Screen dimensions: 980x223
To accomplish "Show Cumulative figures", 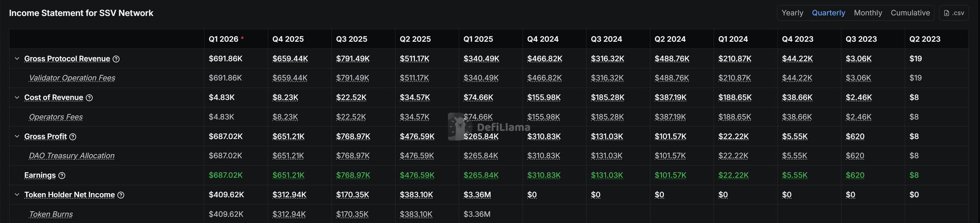I will point(910,13).
